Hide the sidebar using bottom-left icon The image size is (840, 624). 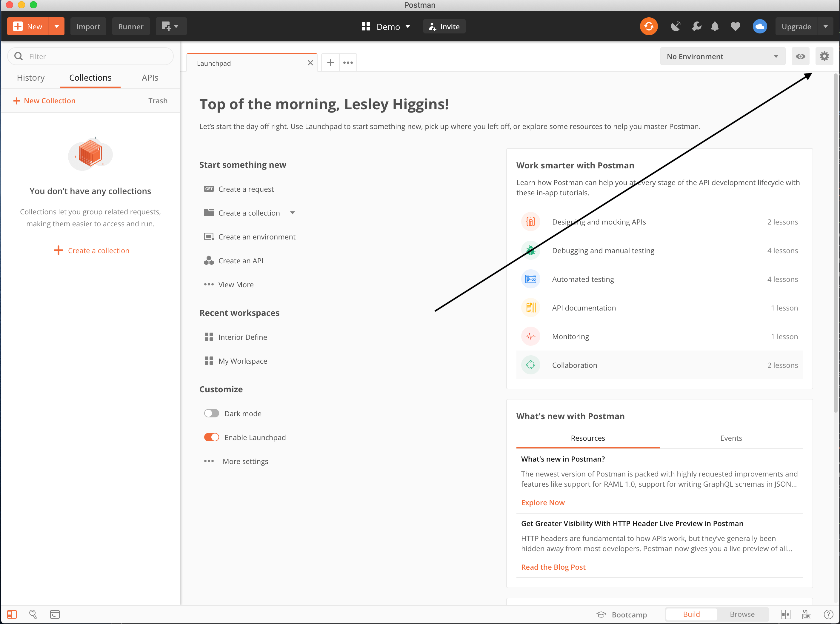click(x=12, y=614)
